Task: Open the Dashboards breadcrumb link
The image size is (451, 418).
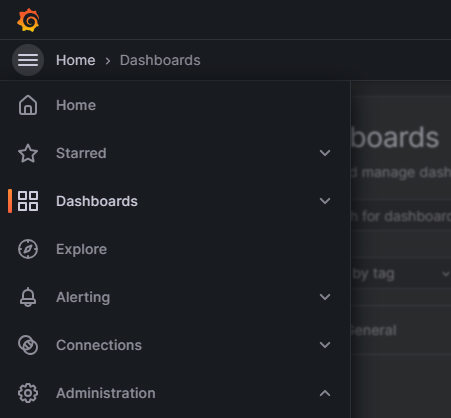Action: coord(160,60)
